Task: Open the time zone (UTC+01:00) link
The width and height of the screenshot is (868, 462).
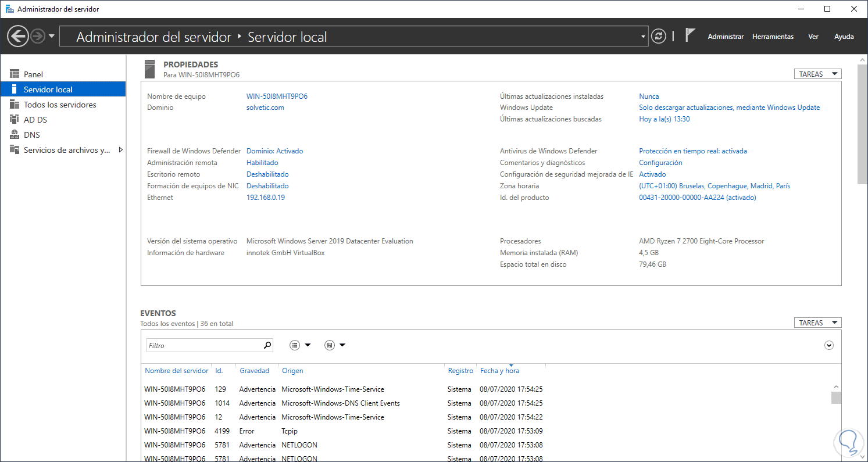Action: [715, 186]
